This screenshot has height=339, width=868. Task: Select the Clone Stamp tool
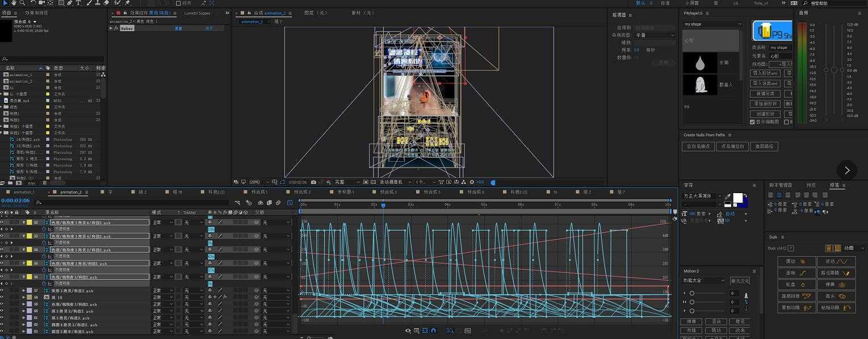pos(98,3)
